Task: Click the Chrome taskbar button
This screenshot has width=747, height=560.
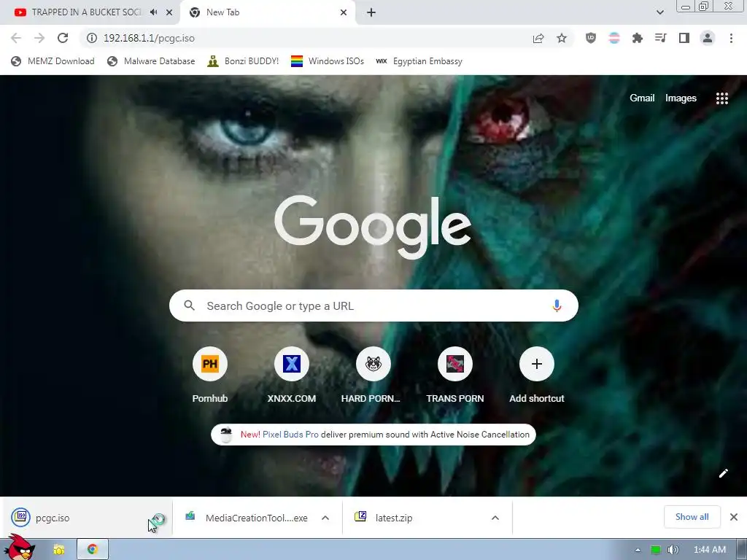Action: [93, 550]
